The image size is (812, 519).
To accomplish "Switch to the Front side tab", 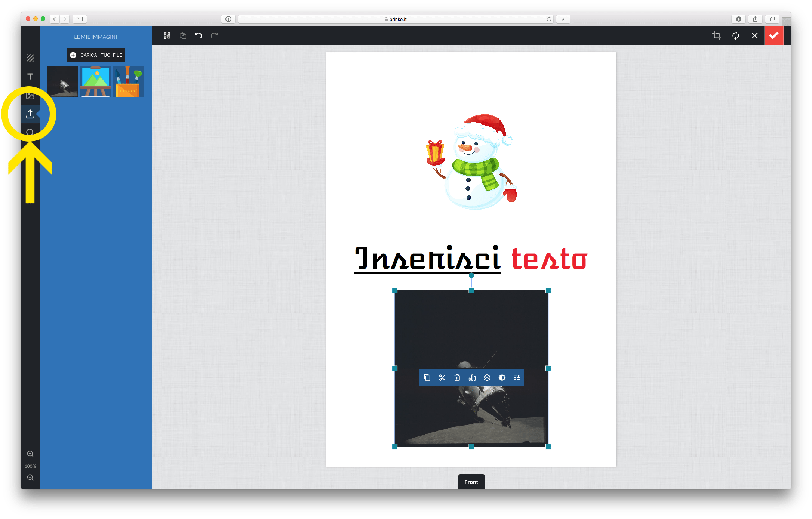I will [471, 482].
